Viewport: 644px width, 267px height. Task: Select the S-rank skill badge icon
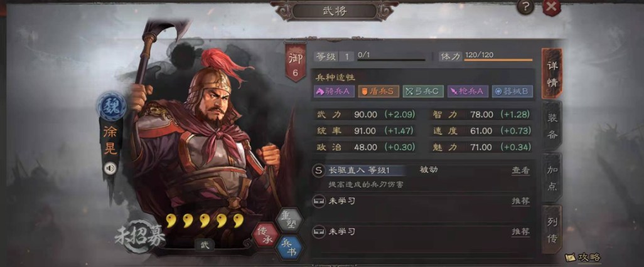318,172
